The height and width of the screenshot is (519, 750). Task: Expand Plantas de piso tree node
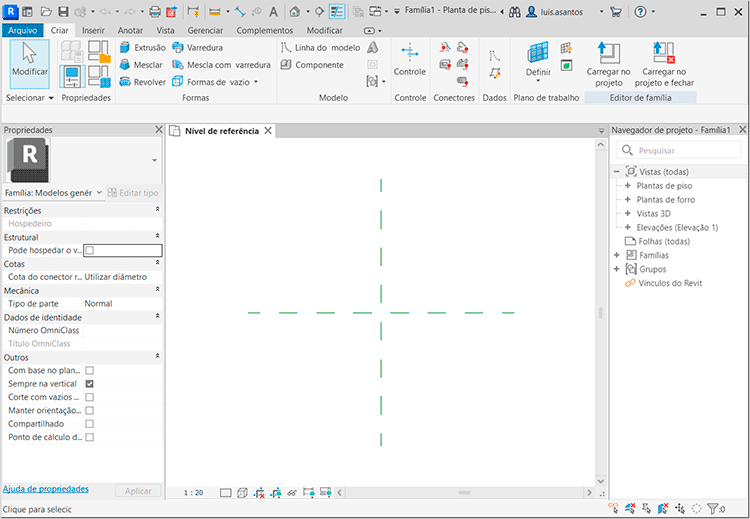(x=628, y=186)
